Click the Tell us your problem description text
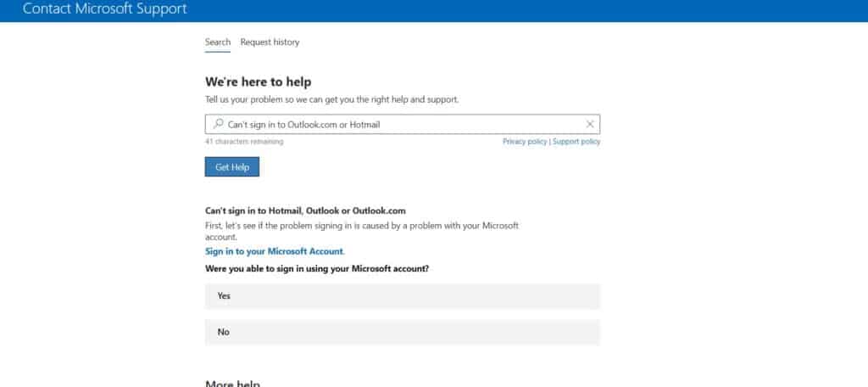 pyautogui.click(x=331, y=100)
